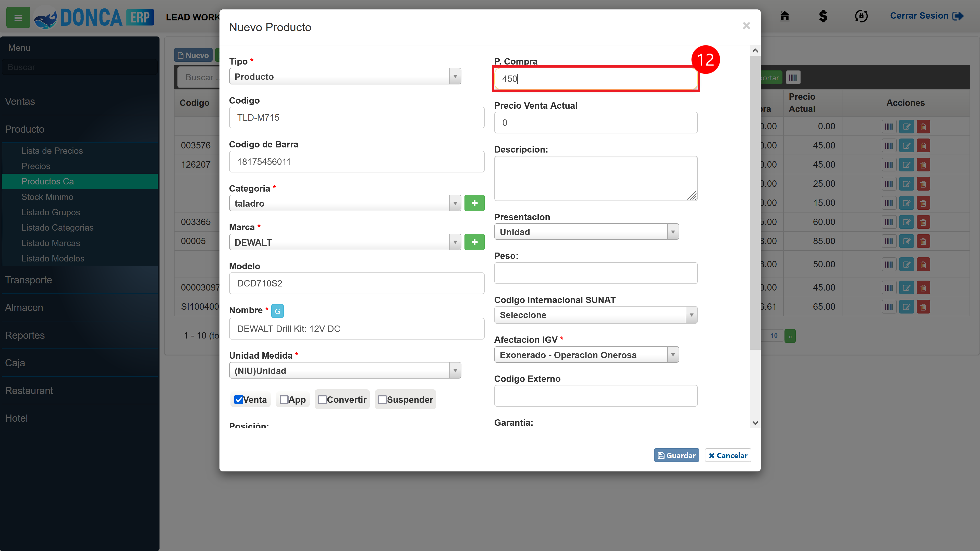Open the home icon in header
Image resolution: width=980 pixels, height=551 pixels.
pos(785,16)
